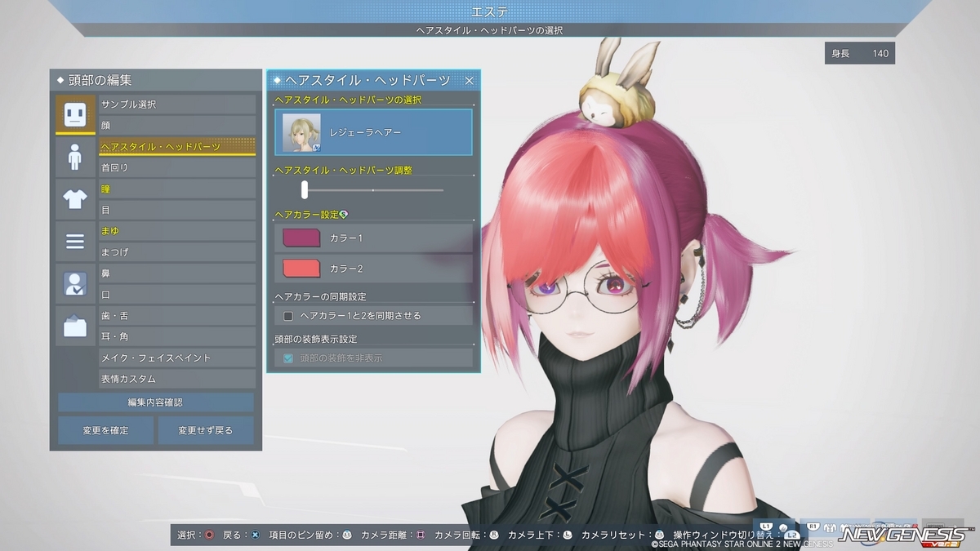Open the 歯・舌 menu item

click(177, 315)
